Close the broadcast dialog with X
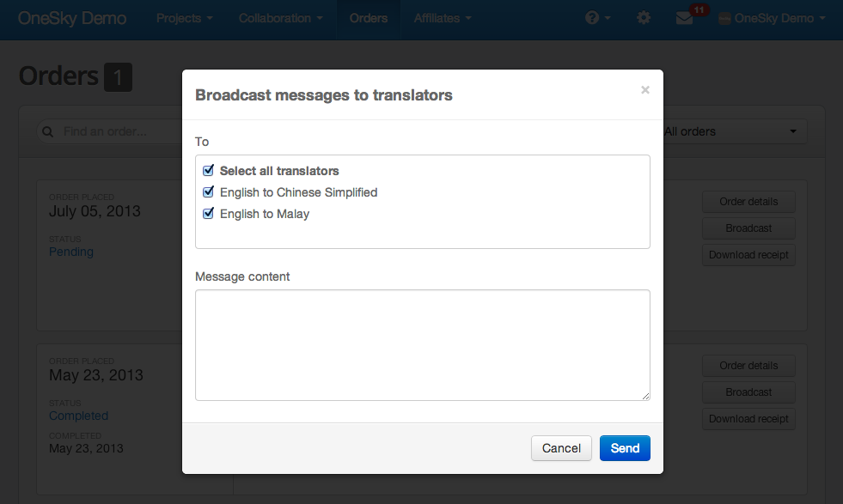This screenshot has width=843, height=504. [x=645, y=90]
